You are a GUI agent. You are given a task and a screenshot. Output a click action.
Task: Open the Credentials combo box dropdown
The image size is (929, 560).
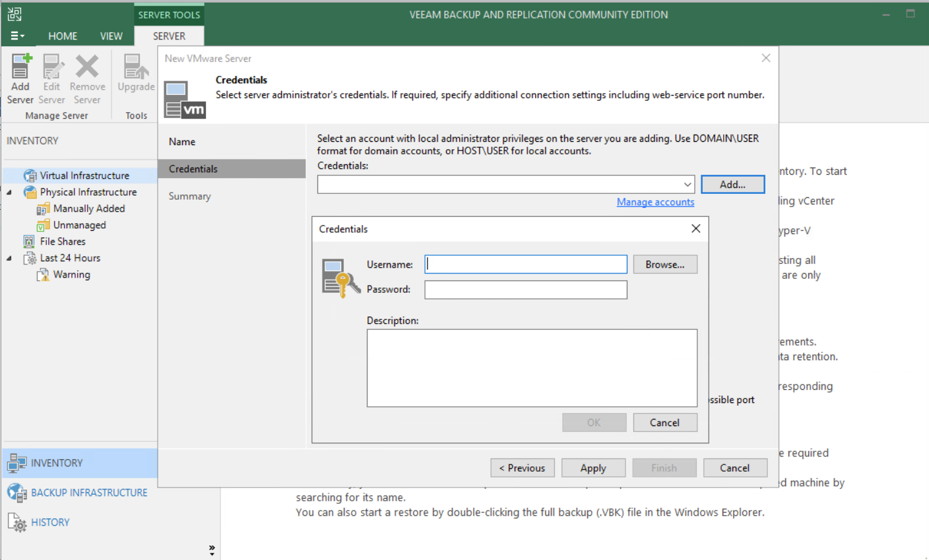point(688,185)
